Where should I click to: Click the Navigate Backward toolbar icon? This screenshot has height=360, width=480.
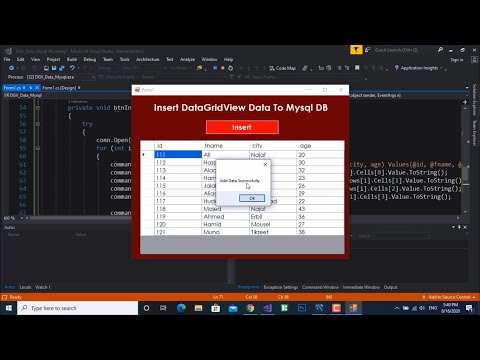[x=12, y=68]
